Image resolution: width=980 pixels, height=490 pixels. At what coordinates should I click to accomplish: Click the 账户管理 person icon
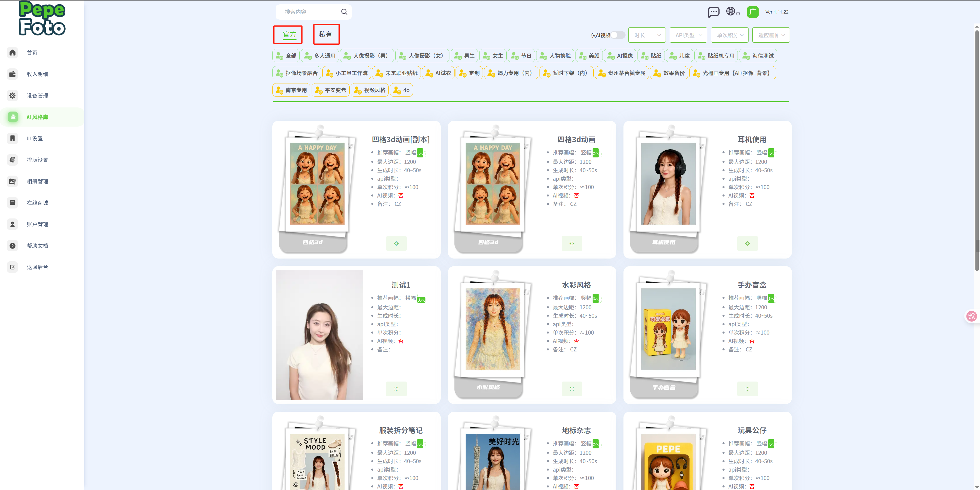(13, 224)
